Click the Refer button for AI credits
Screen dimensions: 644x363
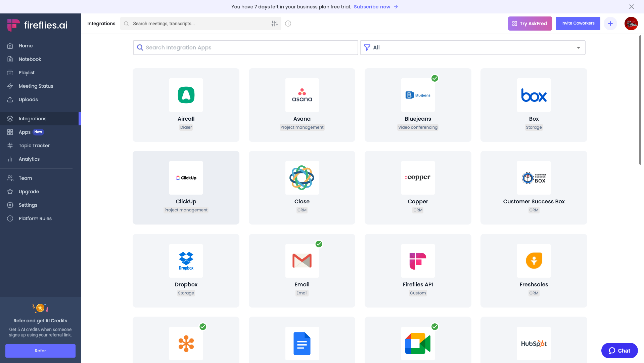(x=40, y=351)
